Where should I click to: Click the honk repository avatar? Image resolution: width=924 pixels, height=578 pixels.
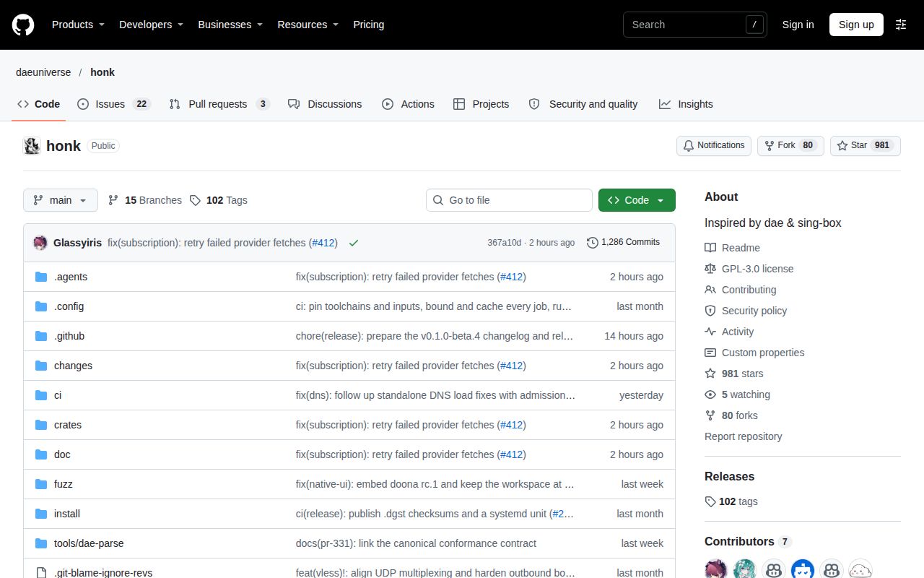pyautogui.click(x=32, y=146)
